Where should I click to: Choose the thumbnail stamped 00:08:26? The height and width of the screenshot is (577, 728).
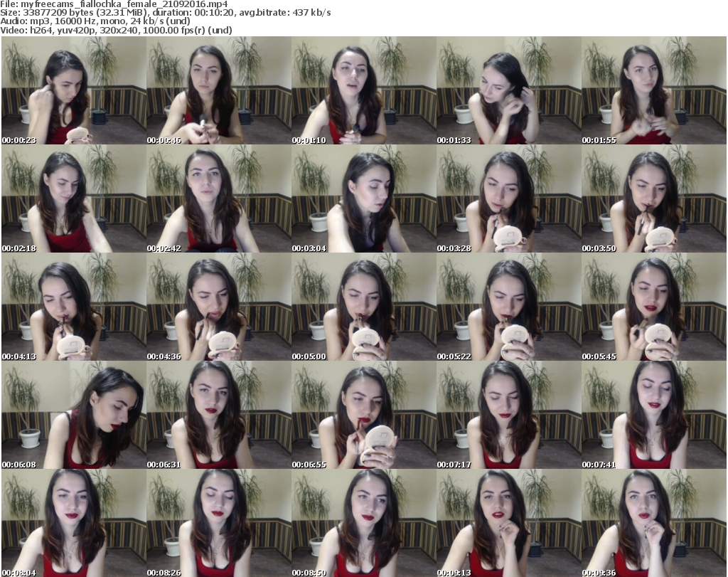[219, 523]
